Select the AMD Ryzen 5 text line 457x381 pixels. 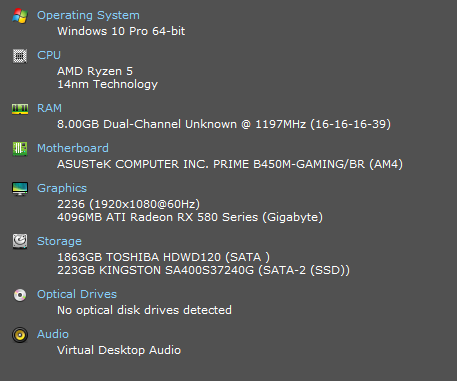(95, 71)
